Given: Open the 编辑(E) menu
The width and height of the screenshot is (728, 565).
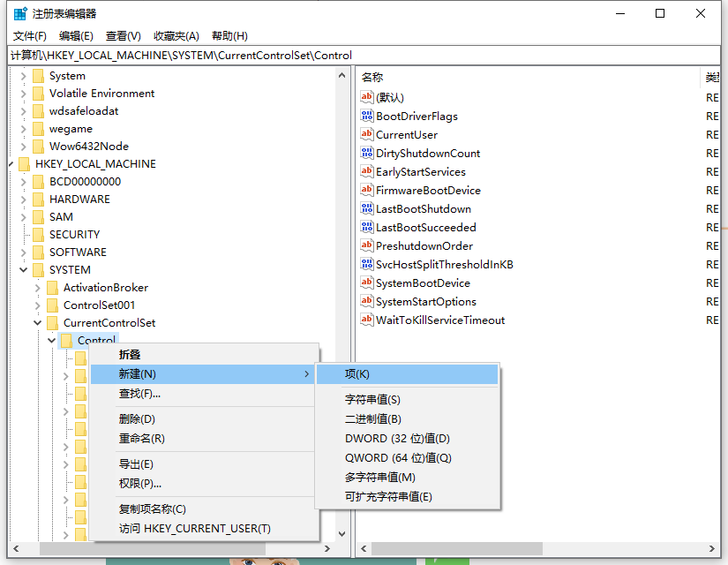Looking at the screenshot, I should (x=76, y=36).
